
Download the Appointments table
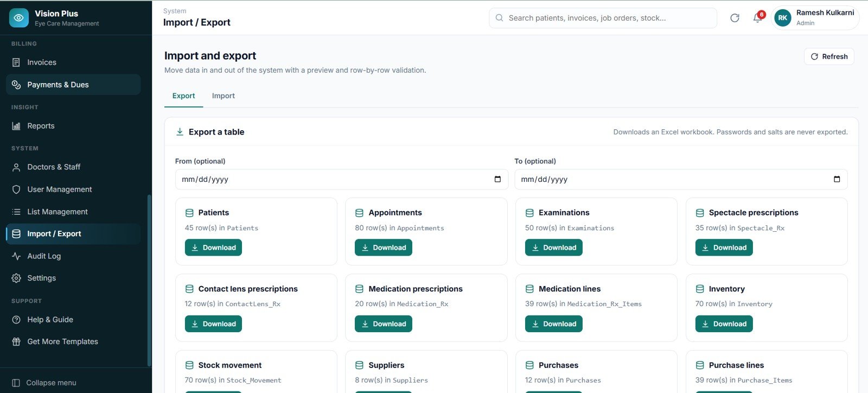(x=384, y=248)
